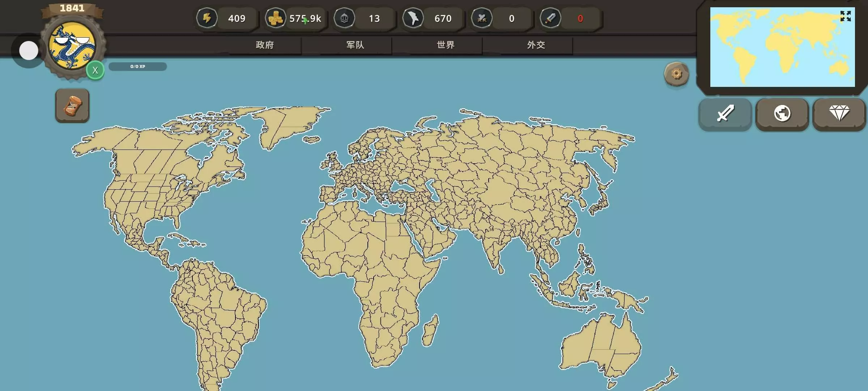868x391 pixels.
Task: Click the knight helmet resource icon
Action: click(344, 18)
